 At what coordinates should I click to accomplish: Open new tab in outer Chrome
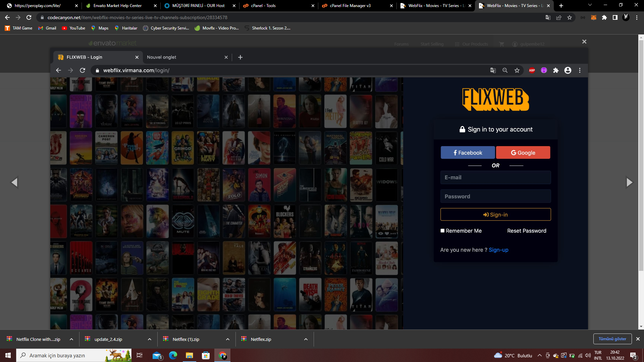pos(561,6)
